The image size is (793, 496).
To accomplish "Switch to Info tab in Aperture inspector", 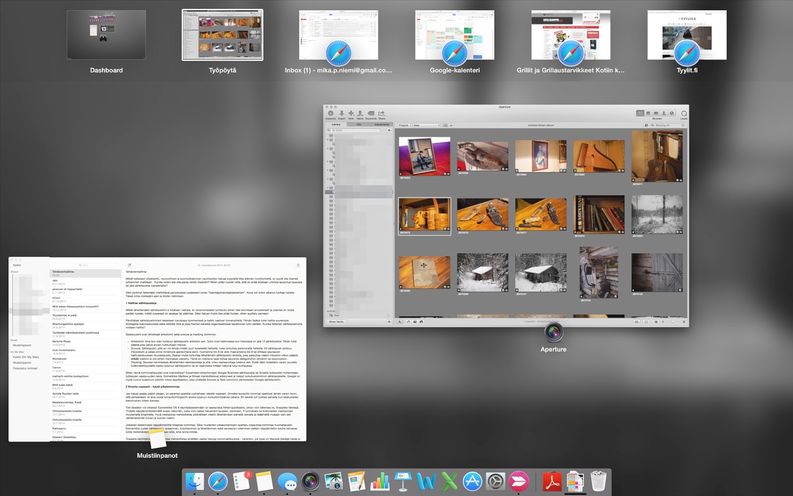I will tap(359, 124).
